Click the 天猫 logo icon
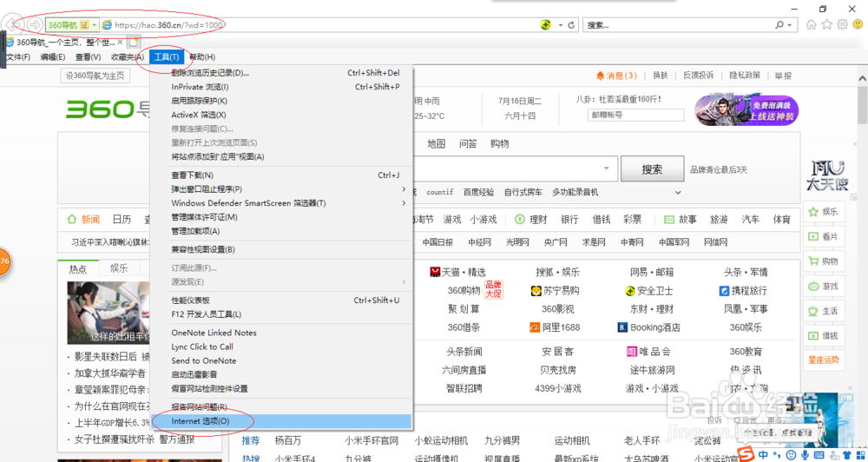The image size is (868, 462). pyautogui.click(x=436, y=272)
